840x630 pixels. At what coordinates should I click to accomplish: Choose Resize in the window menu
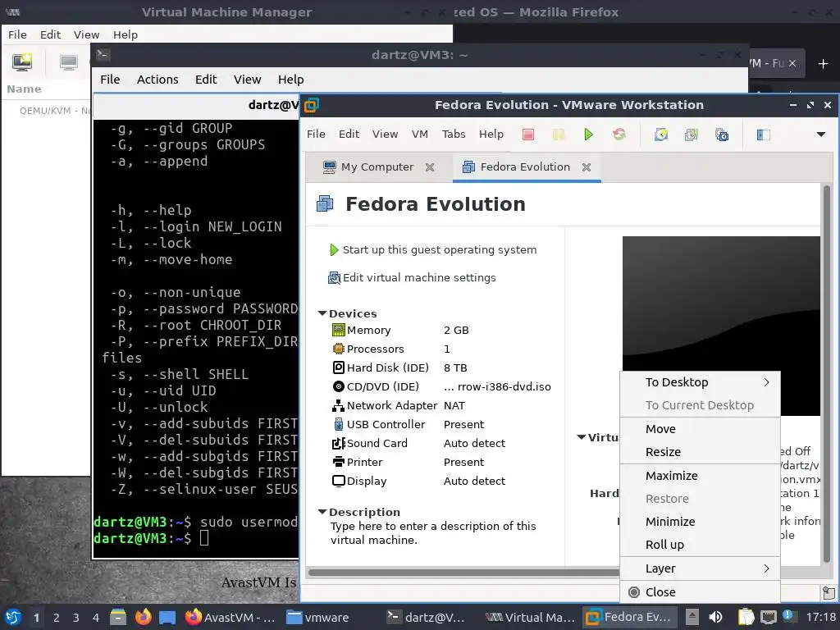click(700, 452)
